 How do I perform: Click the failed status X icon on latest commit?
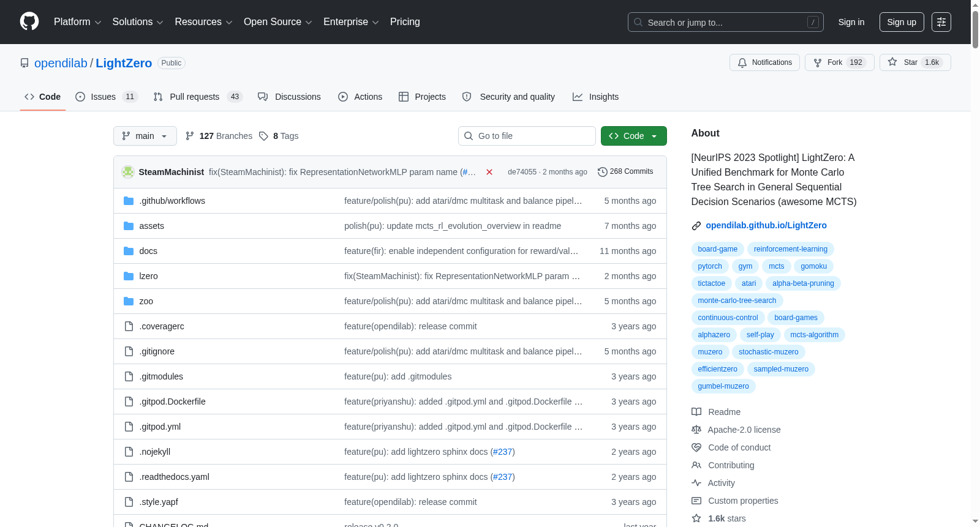pyautogui.click(x=489, y=172)
